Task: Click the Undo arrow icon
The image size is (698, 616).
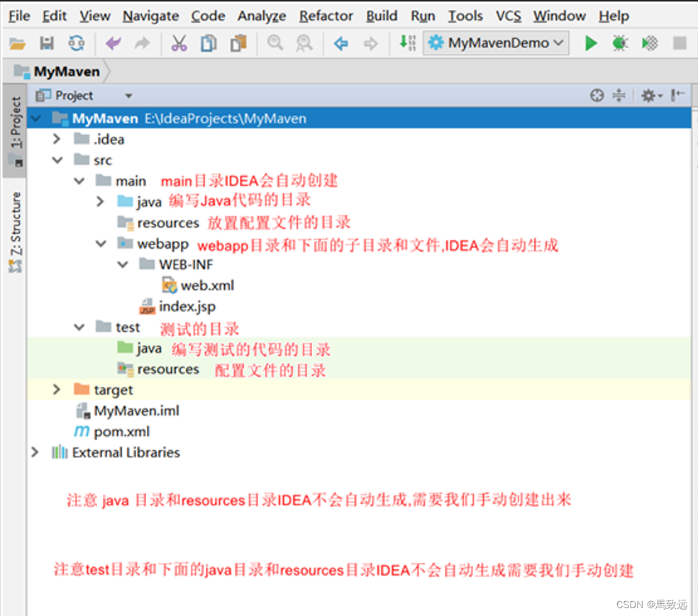Action: pos(113,43)
